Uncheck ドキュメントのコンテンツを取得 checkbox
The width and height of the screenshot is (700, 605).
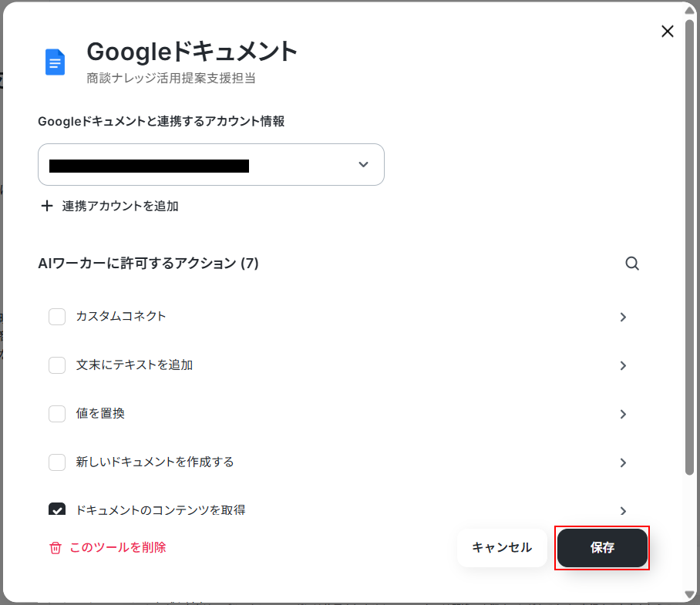tap(57, 509)
